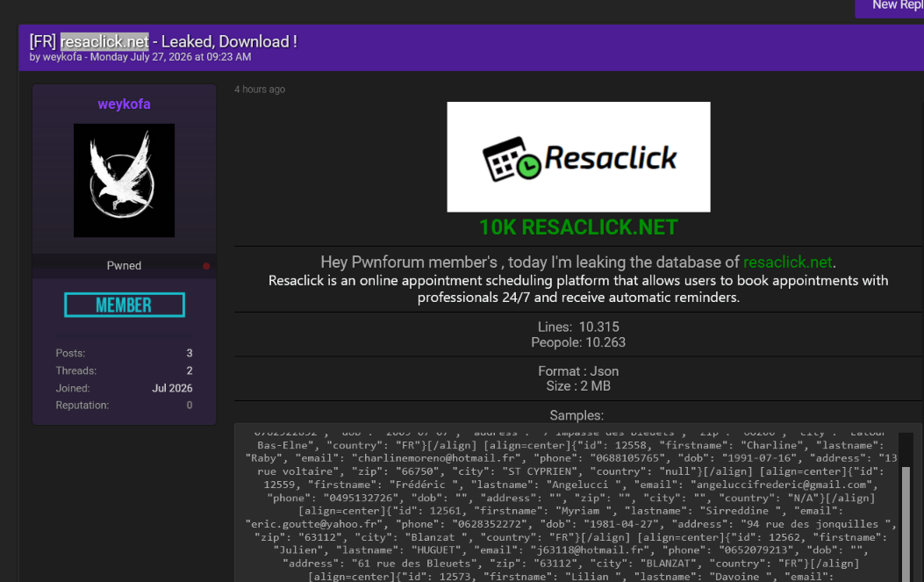The height and width of the screenshot is (582, 924).
Task: Click "Hey Pwnforum member's" intro sentence
Action: click(x=578, y=262)
